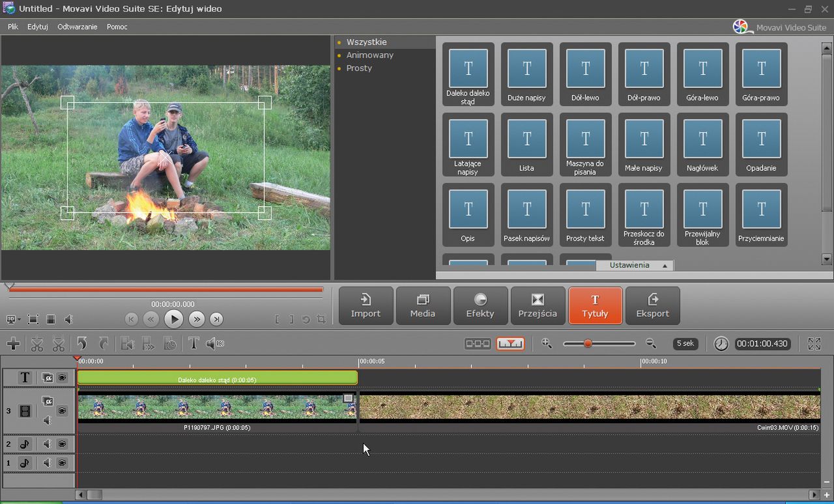Choose the Przyciemnianie title preset

(761, 215)
